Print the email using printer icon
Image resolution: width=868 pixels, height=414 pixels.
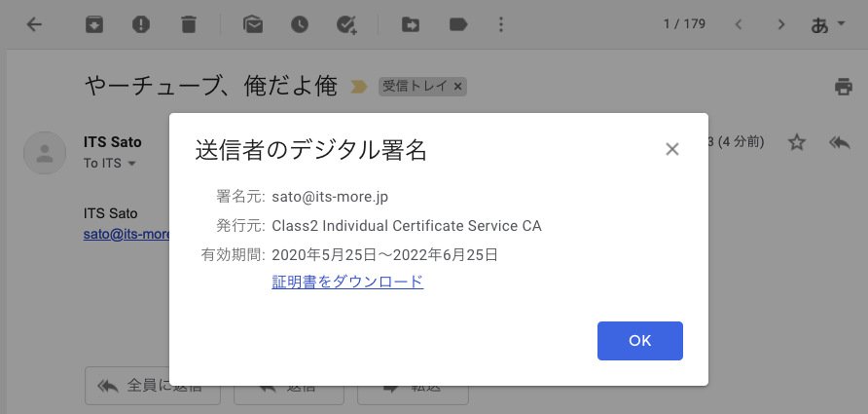[843, 87]
